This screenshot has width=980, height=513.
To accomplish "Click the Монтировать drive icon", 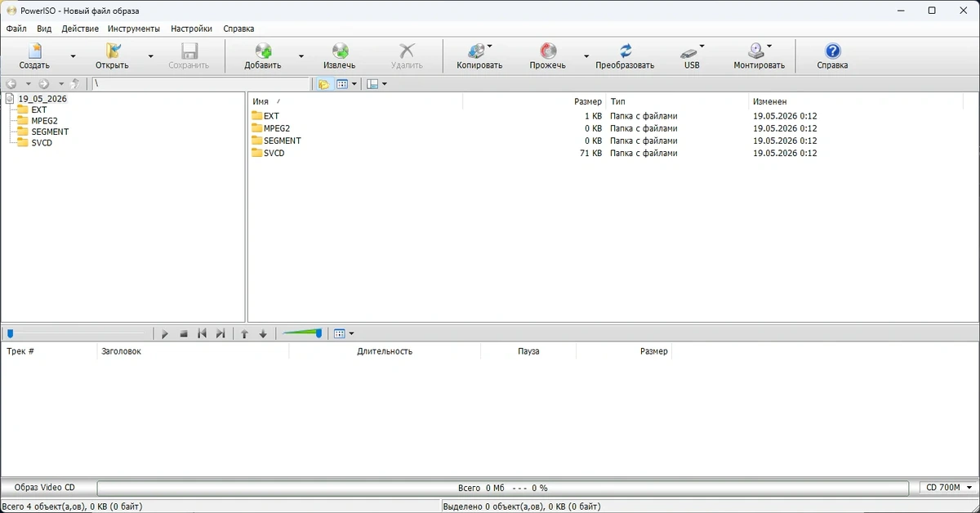I will (x=756, y=51).
